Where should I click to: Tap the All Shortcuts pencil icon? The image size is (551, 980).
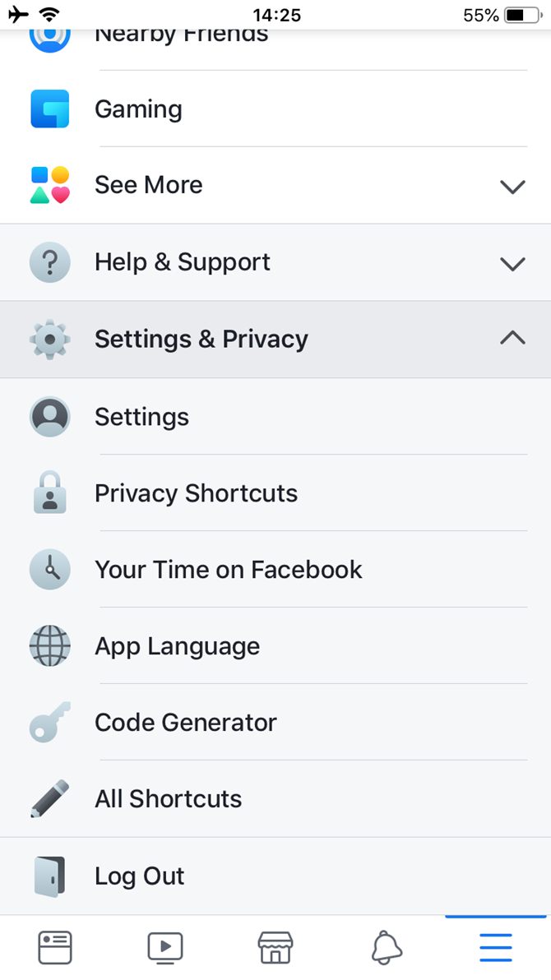[49, 798]
